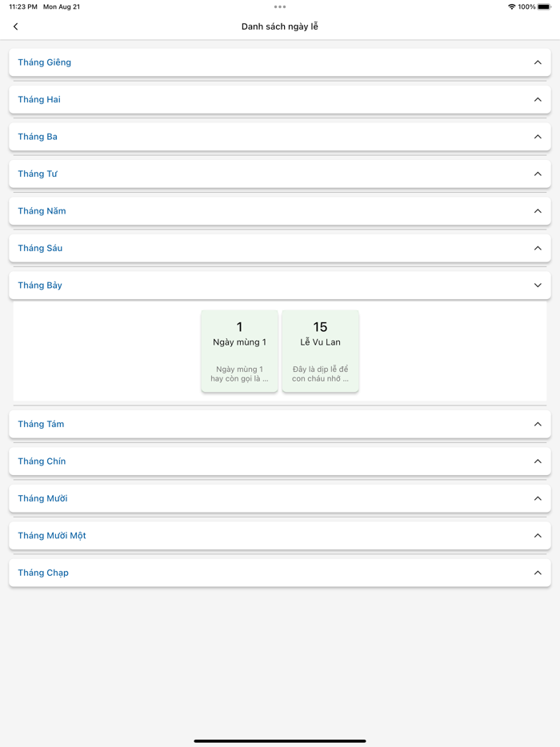Tap the Mon Aug 21 date in status bar

pos(62,6)
